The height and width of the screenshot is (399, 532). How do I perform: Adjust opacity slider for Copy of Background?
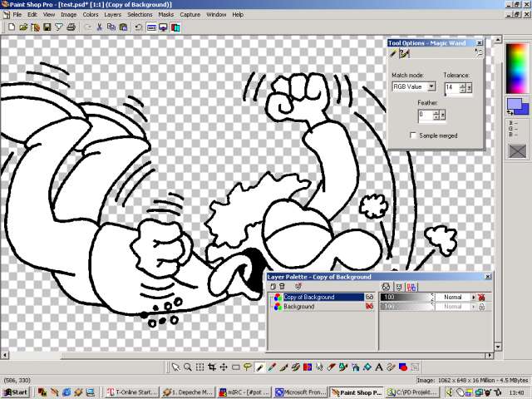(406, 298)
